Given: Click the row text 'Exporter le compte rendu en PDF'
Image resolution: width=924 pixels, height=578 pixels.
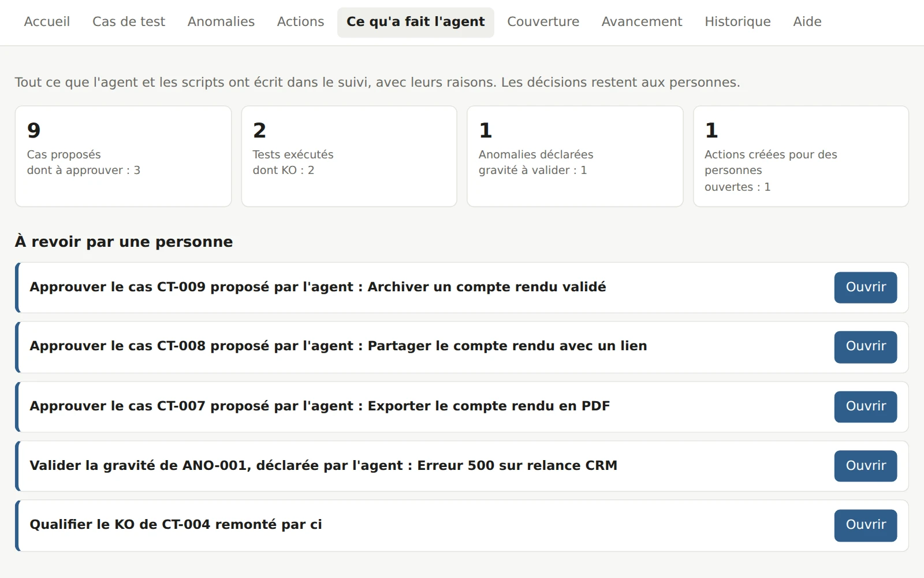Looking at the screenshot, I should tap(489, 406).
